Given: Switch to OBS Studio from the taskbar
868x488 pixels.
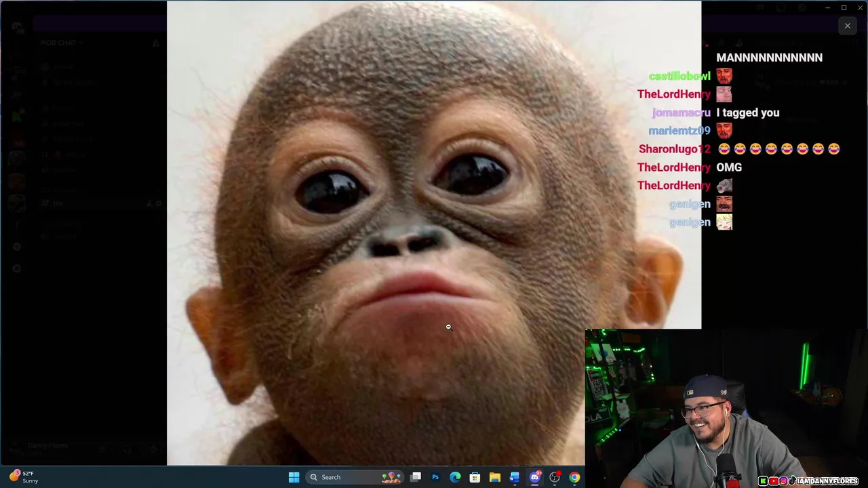Looking at the screenshot, I should 554,477.
